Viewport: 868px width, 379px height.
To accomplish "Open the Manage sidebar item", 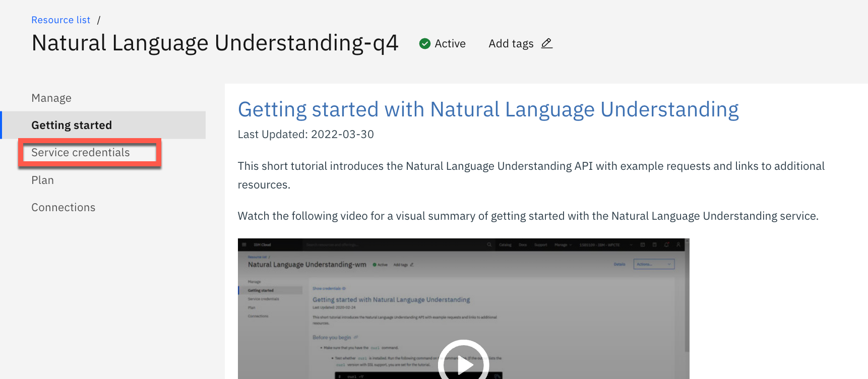I will (x=51, y=98).
